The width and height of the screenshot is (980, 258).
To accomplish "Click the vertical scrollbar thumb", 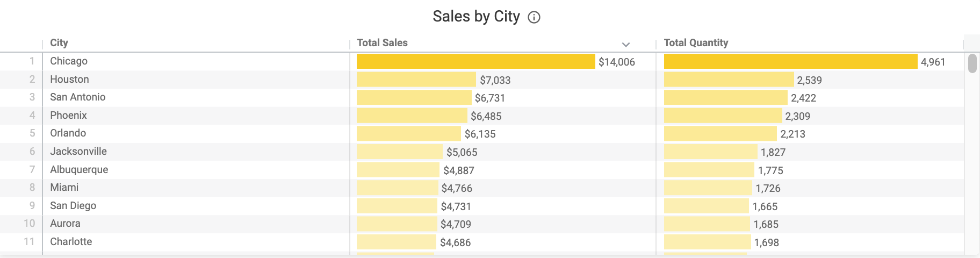I will [x=972, y=63].
